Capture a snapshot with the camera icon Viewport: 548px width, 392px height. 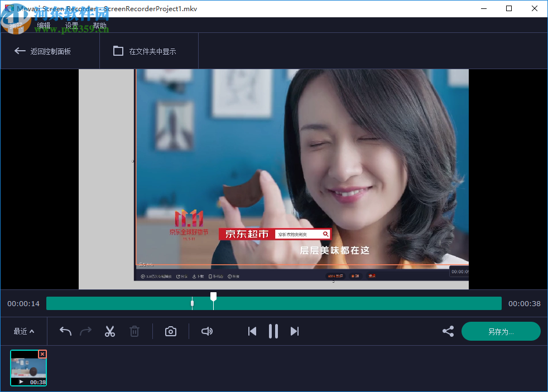[x=170, y=331]
